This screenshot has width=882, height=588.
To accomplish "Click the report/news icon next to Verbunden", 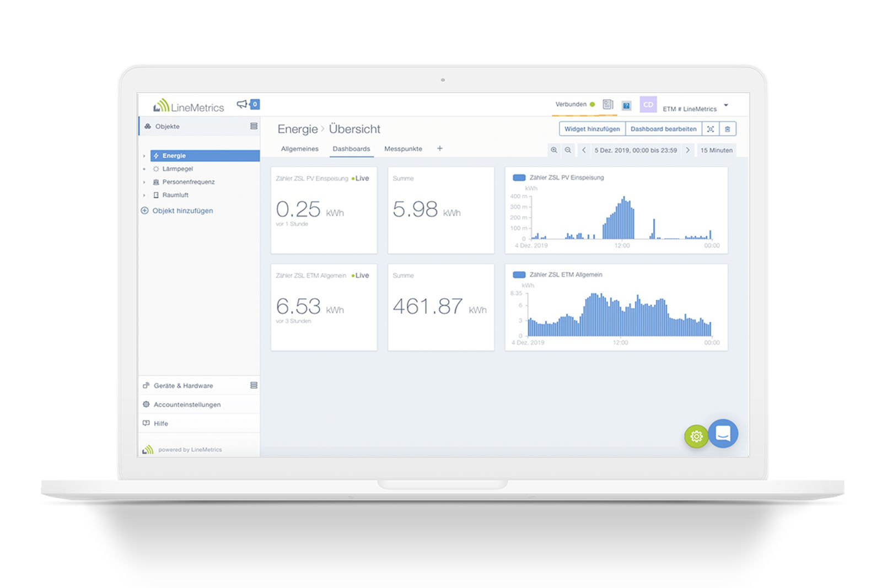I will [x=607, y=104].
